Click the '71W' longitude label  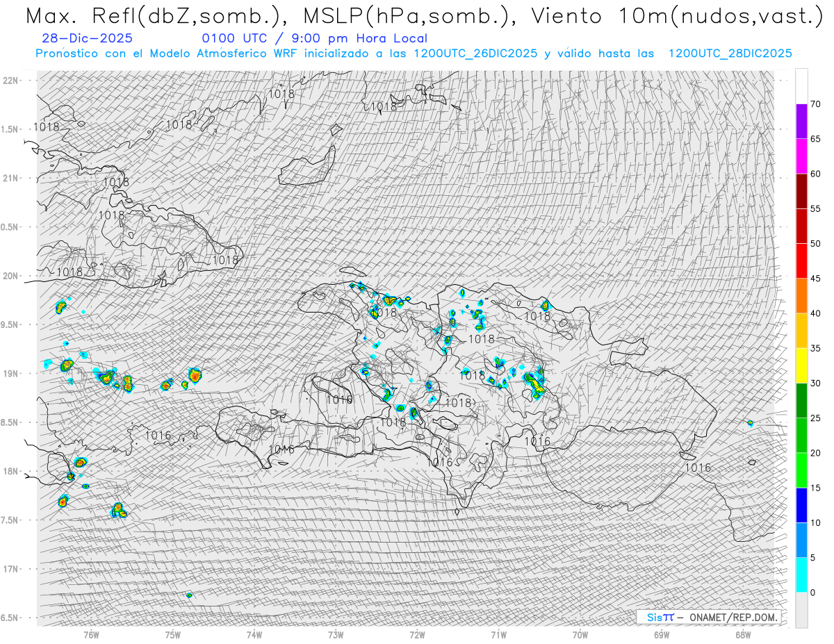point(498,634)
